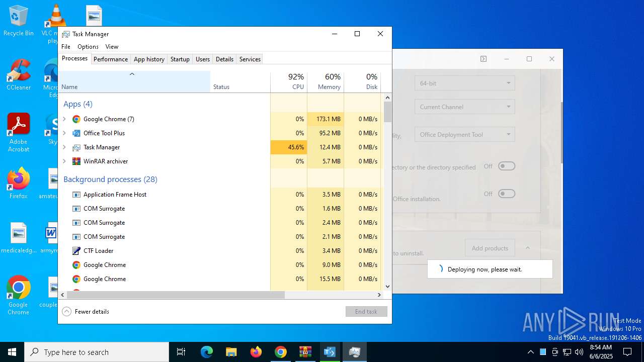Toggle the second Off switch near Office installation

tap(507, 194)
